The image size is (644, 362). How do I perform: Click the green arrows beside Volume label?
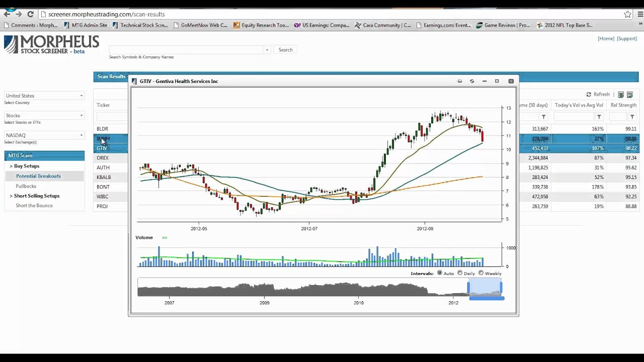165,238
